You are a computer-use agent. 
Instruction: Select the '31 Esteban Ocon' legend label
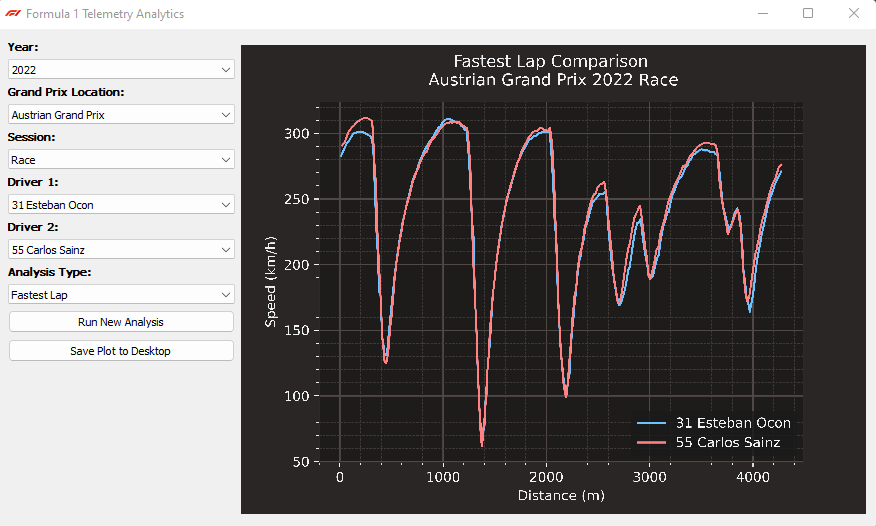click(733, 423)
